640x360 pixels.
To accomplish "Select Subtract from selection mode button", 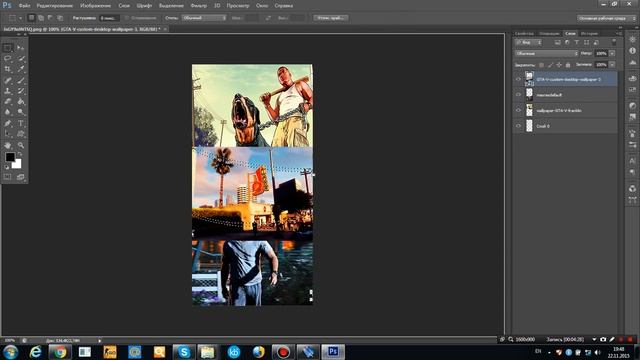I will 50,18.
